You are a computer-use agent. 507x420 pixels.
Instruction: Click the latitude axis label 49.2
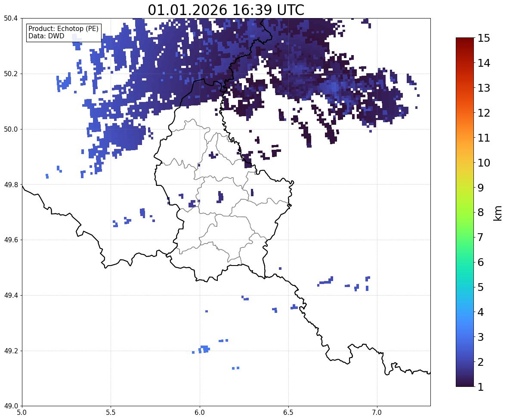(10, 351)
